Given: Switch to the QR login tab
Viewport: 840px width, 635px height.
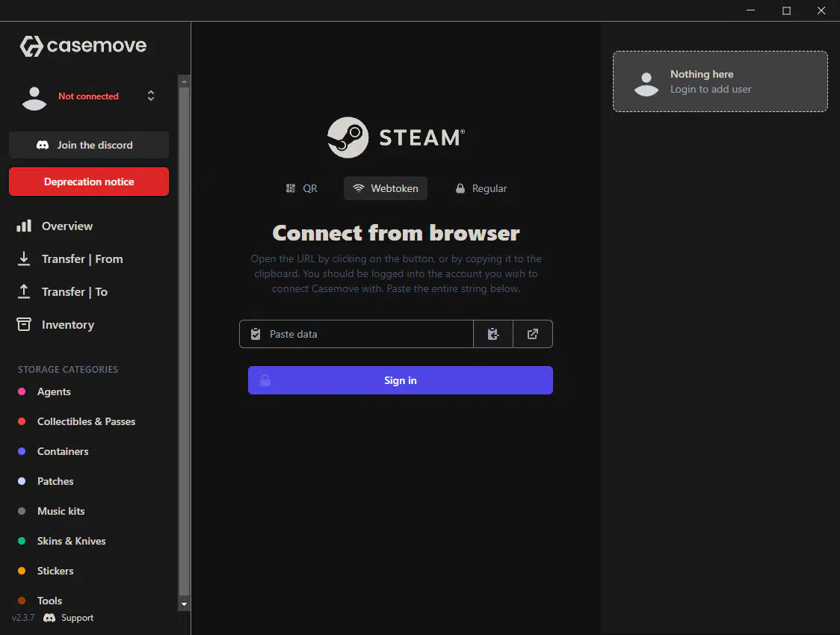Looking at the screenshot, I should click(302, 188).
